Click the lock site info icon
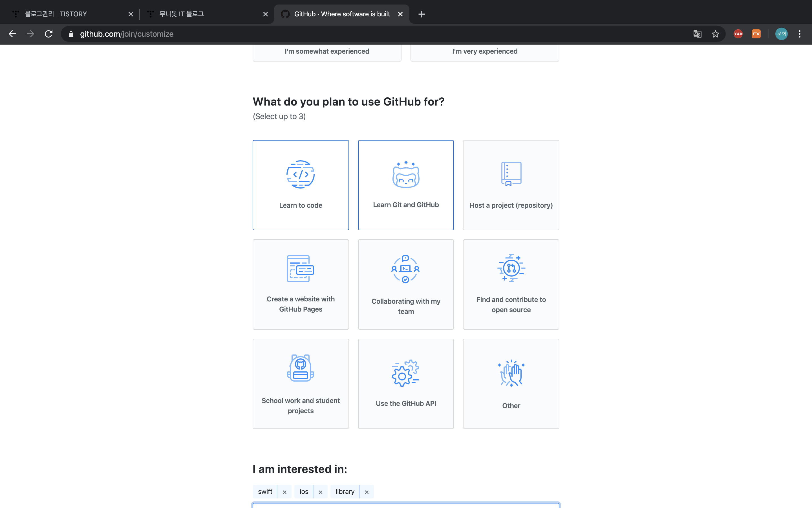The image size is (812, 508). pyautogui.click(x=71, y=34)
